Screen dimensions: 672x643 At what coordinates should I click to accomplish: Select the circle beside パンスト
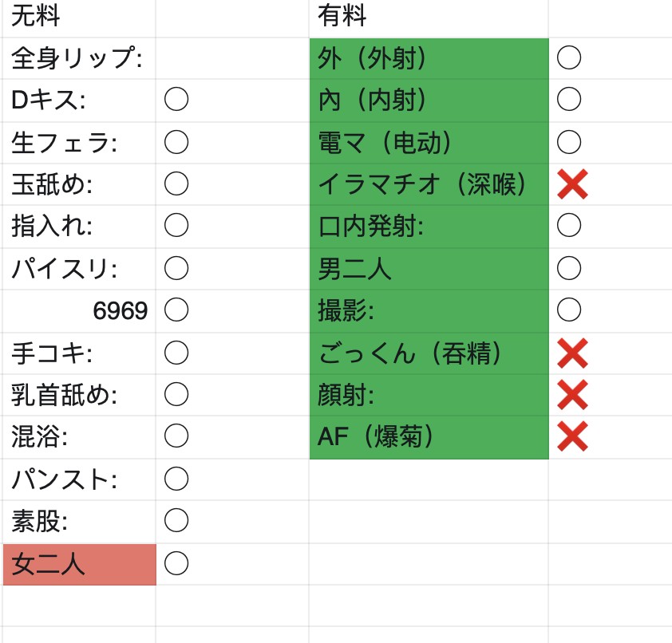[176, 479]
